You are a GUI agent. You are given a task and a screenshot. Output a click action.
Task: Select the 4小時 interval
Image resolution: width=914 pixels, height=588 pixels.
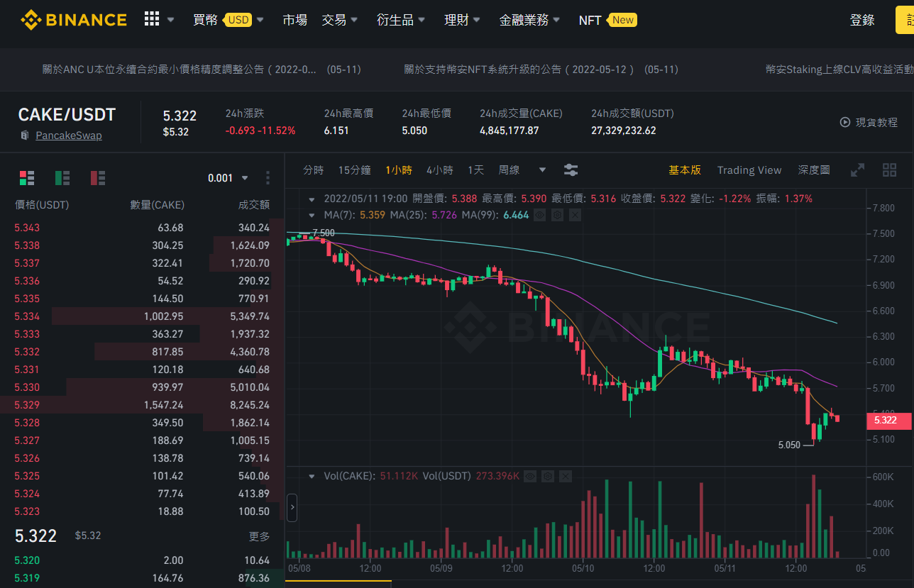click(x=440, y=170)
